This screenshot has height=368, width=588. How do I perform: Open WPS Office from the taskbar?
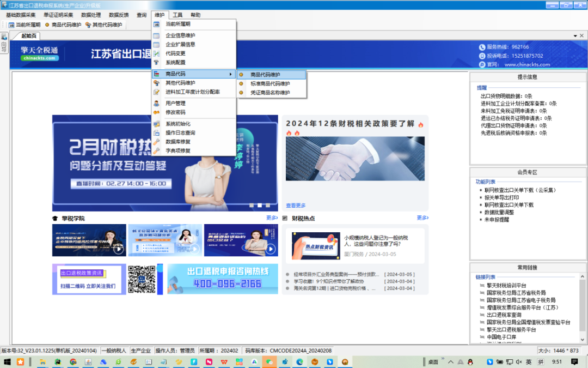click(224, 362)
